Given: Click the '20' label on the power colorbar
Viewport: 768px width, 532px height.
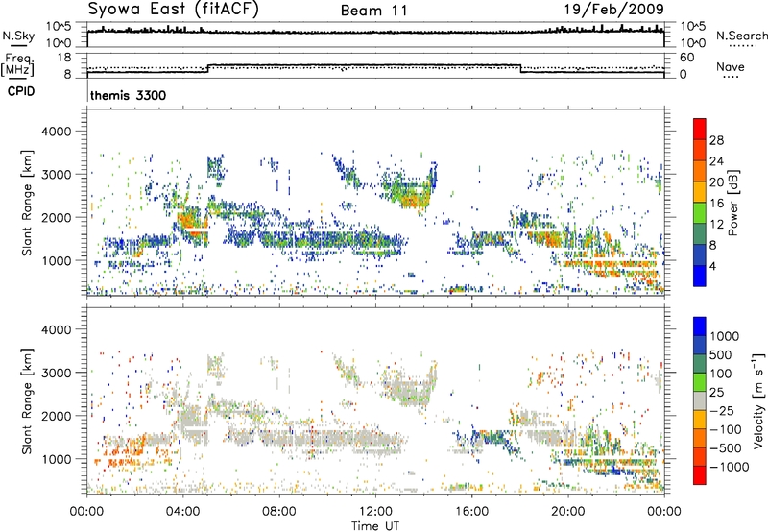Looking at the screenshot, I should pyautogui.click(x=716, y=182).
